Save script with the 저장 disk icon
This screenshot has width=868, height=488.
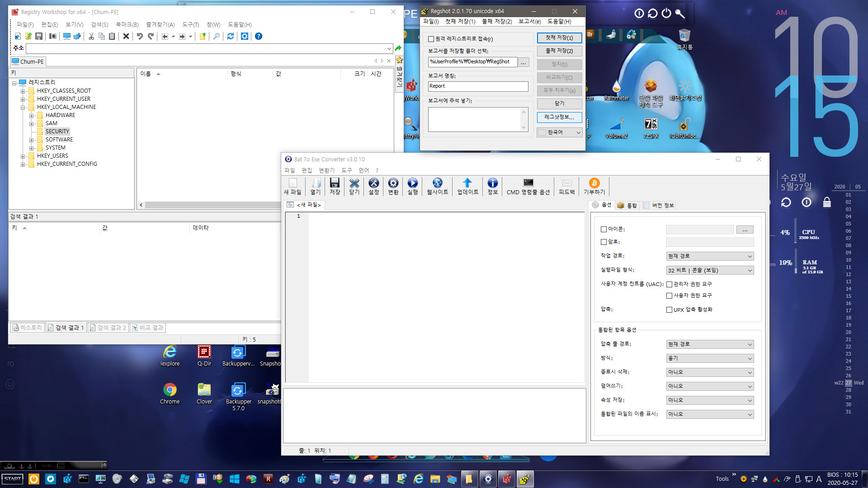pyautogui.click(x=335, y=186)
